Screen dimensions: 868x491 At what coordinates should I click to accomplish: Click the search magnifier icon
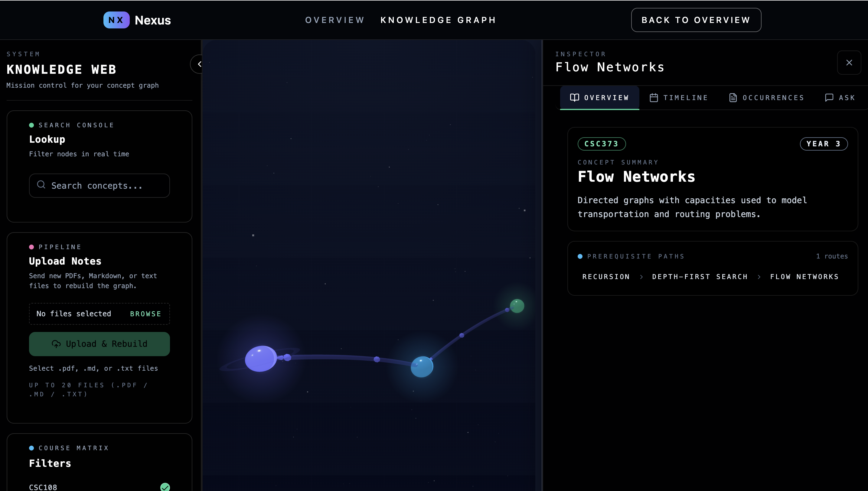pyautogui.click(x=41, y=185)
